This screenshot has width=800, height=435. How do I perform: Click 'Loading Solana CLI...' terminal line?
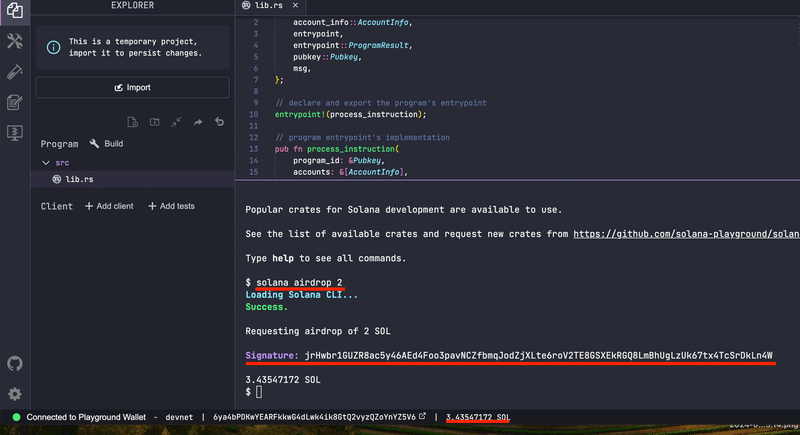[x=302, y=295]
